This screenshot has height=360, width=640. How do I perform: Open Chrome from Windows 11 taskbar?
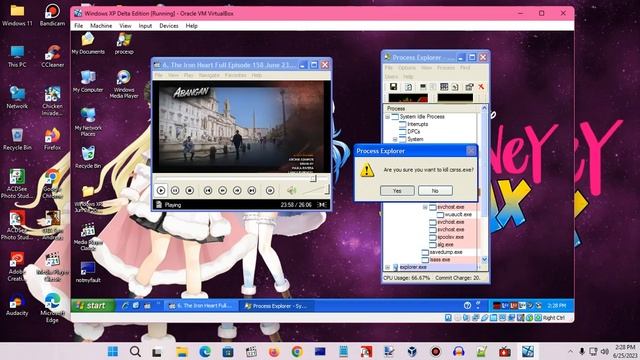297,351
